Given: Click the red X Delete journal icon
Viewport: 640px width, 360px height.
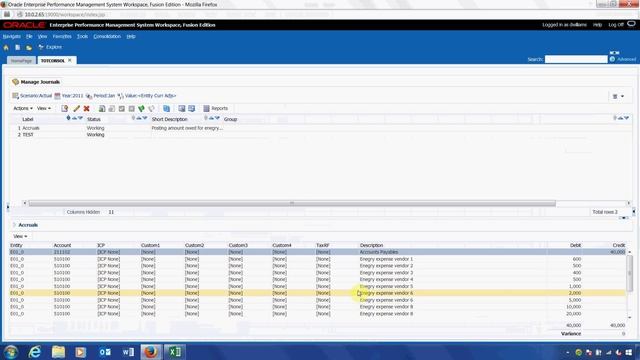Looking at the screenshot, I should (87, 109).
